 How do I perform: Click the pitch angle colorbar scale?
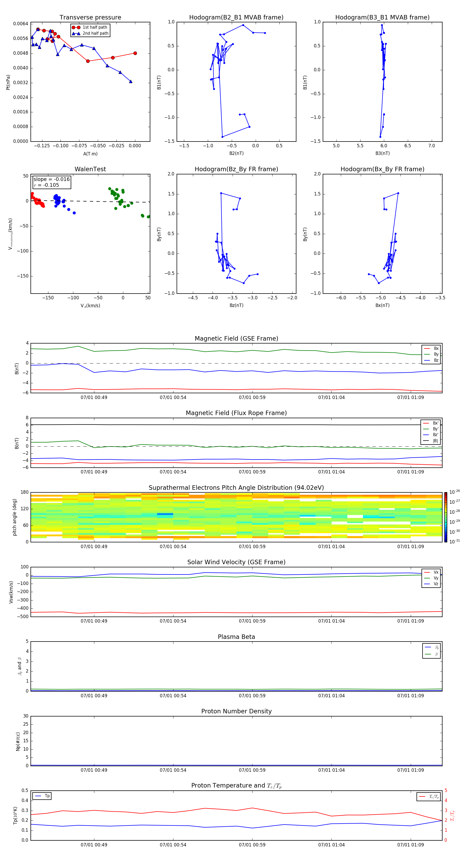coord(446,517)
